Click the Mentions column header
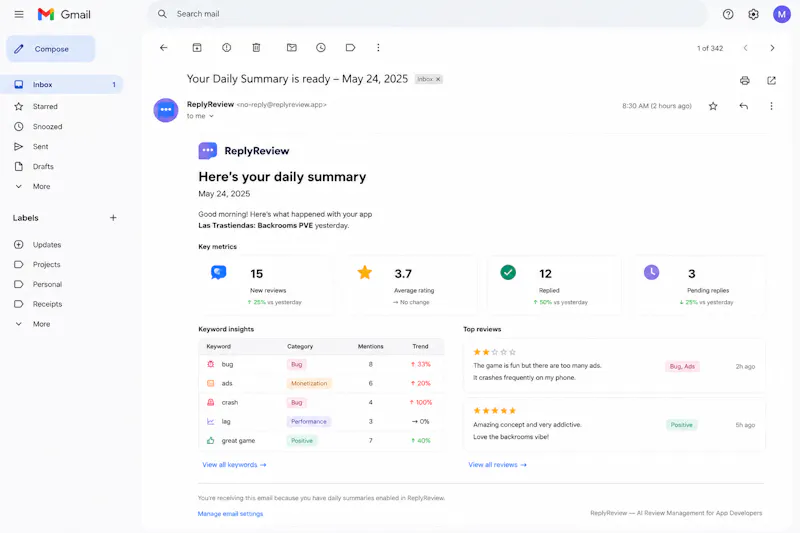Screen dimensions: 800x533 click(370, 346)
